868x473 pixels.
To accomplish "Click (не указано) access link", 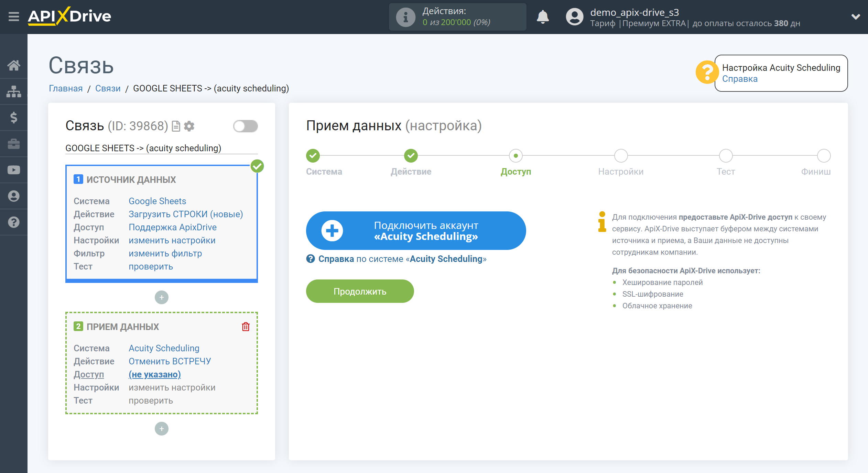I will click(155, 374).
